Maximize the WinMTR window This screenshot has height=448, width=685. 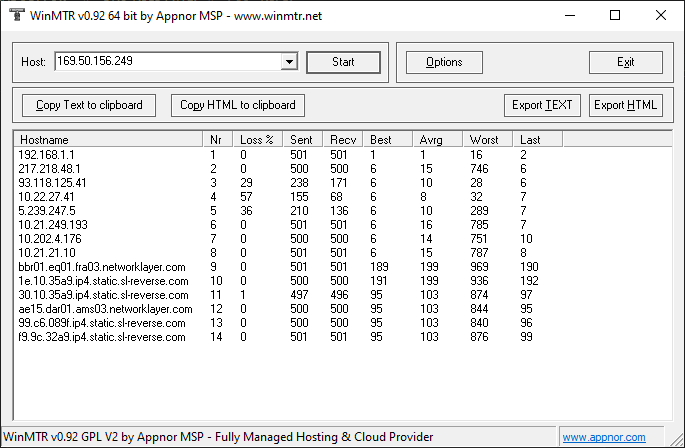(x=615, y=15)
